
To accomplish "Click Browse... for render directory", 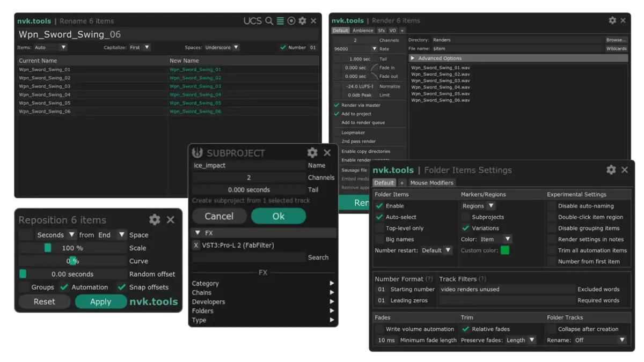I will click(x=616, y=40).
